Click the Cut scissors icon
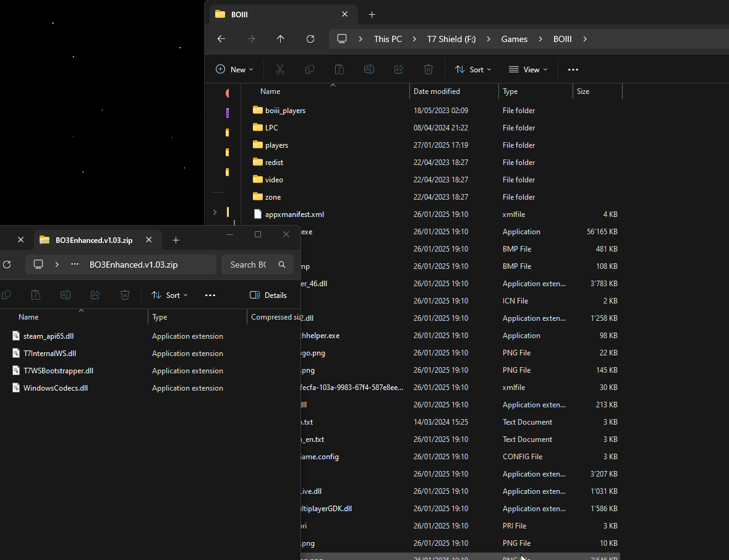This screenshot has width=729, height=560. (280, 69)
